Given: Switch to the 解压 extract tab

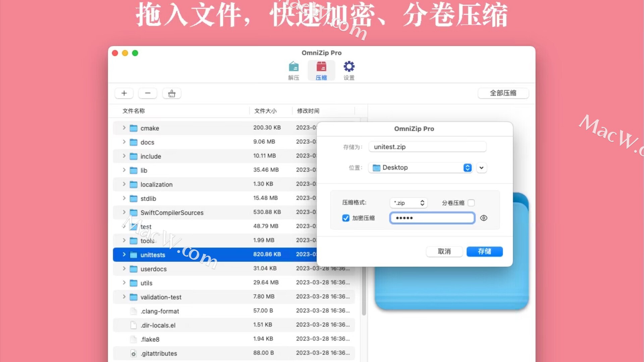Looking at the screenshot, I should point(293,71).
